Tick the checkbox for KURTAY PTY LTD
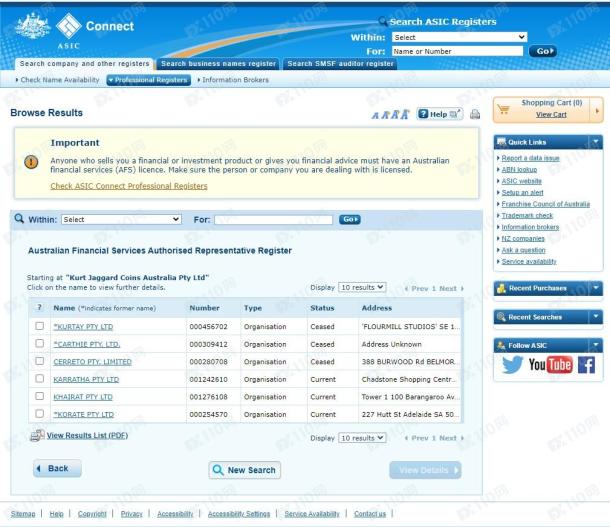Image resolution: width=610 pixels, height=527 pixels. coord(39,326)
